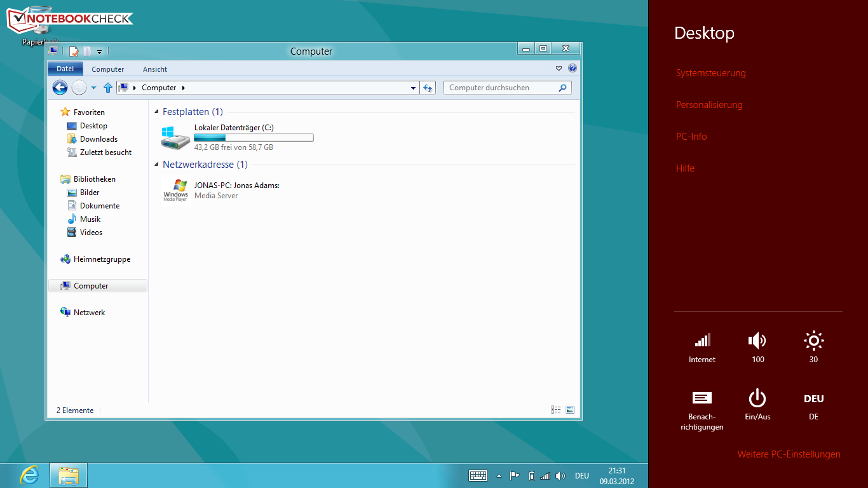This screenshot has height=488, width=868.
Task: Open the brightness control showing 30
Action: [x=813, y=348]
